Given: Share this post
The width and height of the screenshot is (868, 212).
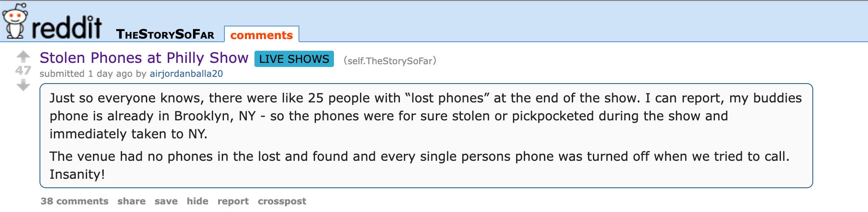Looking at the screenshot, I should [x=132, y=201].
